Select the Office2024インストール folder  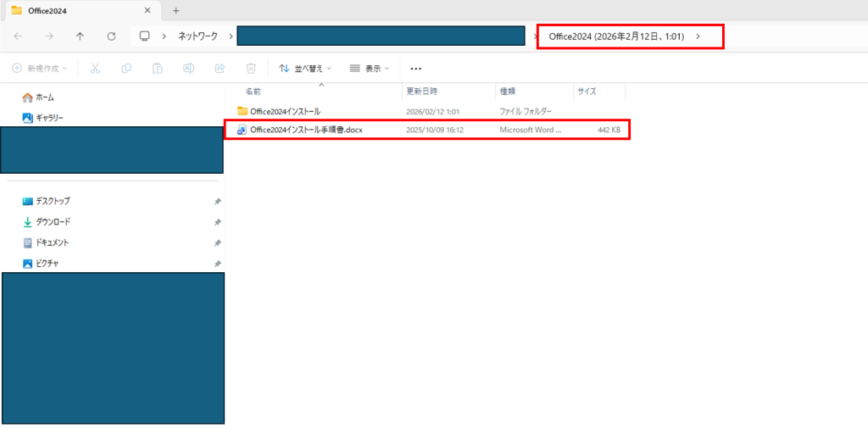(x=285, y=111)
